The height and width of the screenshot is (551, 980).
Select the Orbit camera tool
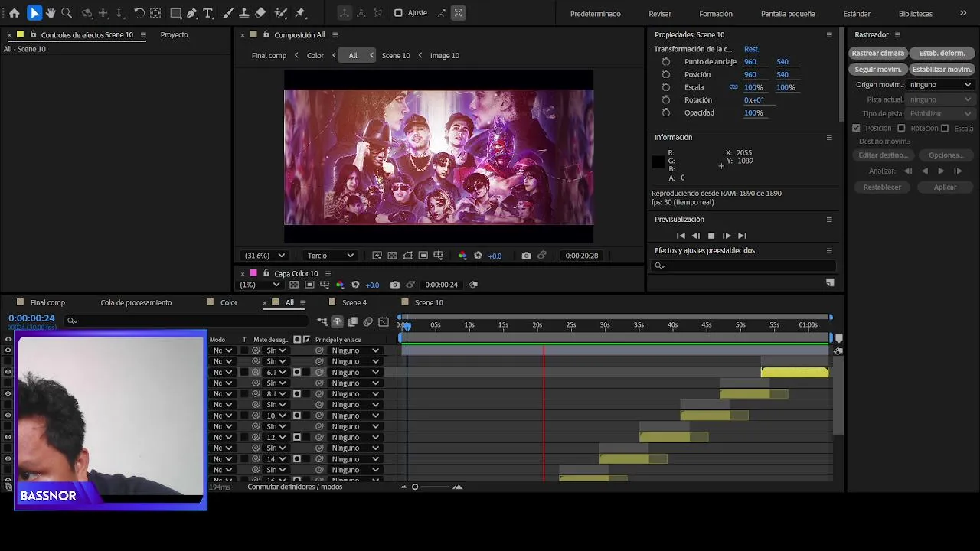pyautogui.click(x=87, y=13)
